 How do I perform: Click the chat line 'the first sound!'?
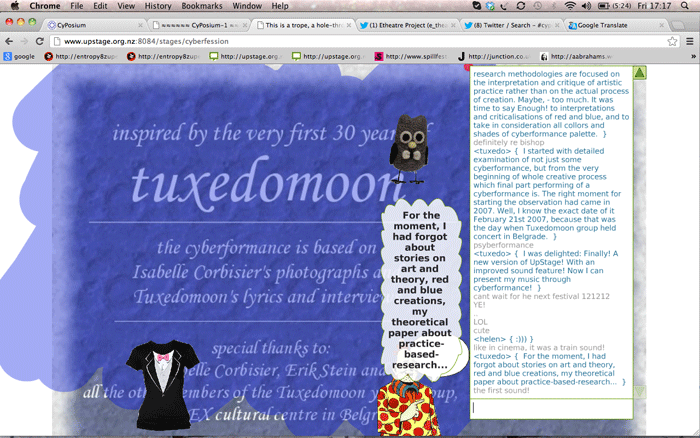coord(501,390)
